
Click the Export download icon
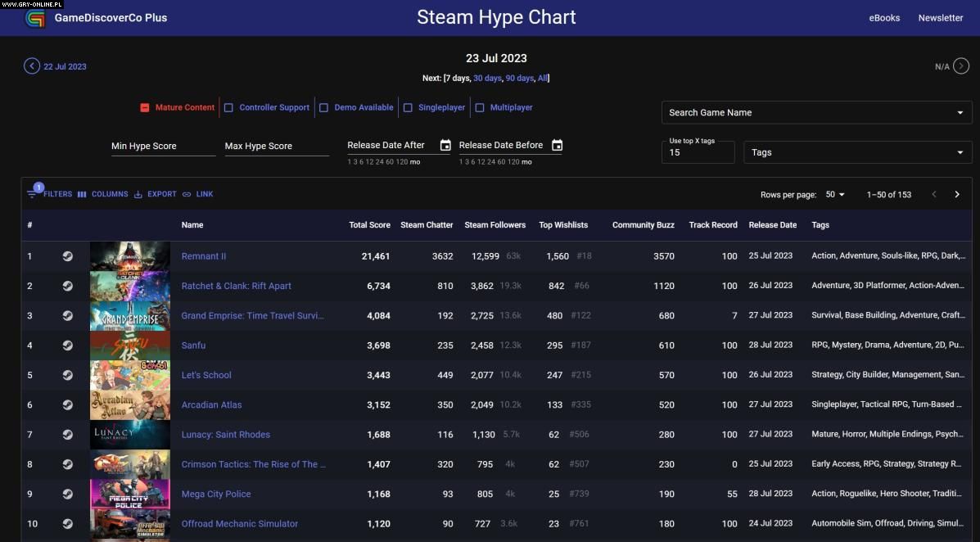pyautogui.click(x=138, y=194)
